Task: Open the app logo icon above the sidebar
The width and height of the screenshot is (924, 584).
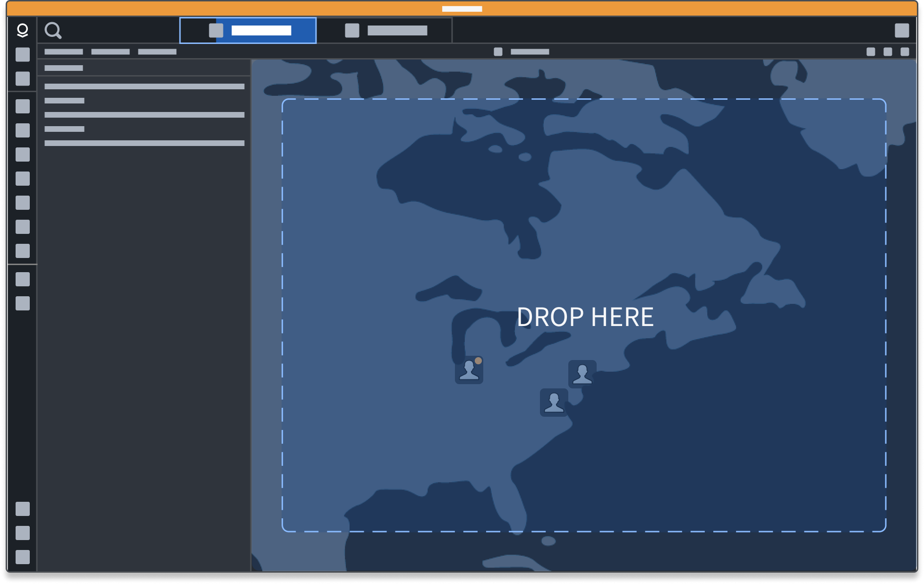Action: (22, 31)
